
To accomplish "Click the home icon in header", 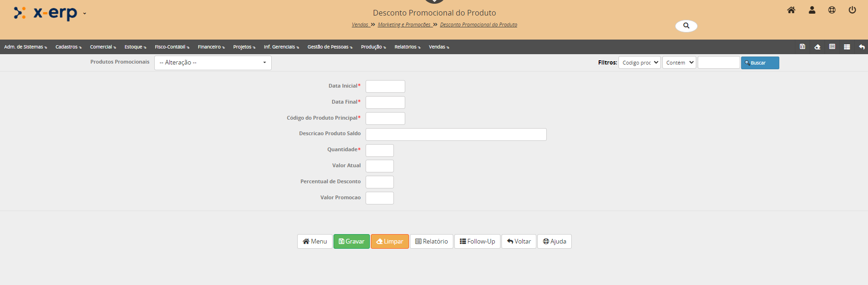I will click(791, 10).
